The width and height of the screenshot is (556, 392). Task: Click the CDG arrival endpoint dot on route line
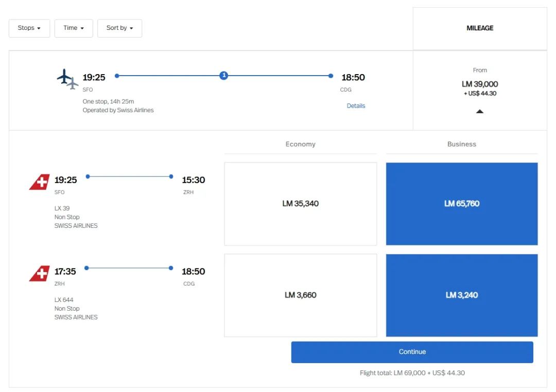click(331, 76)
